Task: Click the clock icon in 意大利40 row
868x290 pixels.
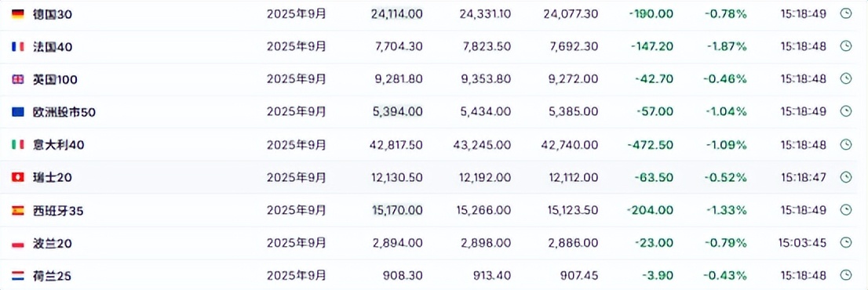Action: tap(845, 144)
